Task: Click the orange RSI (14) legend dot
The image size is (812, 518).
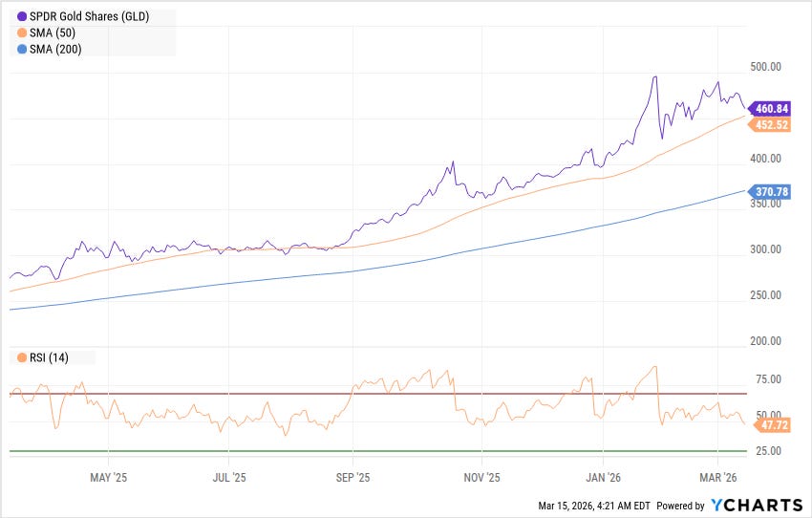Action: tap(22, 358)
